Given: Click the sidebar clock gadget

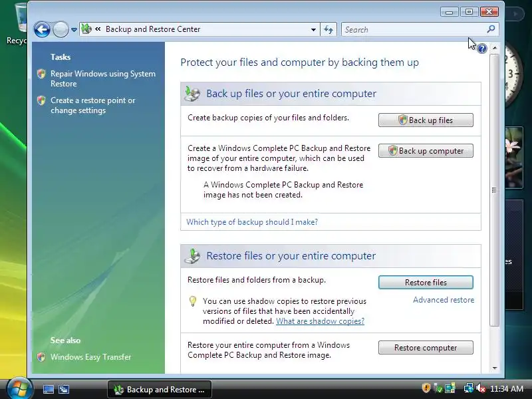Looking at the screenshot, I should point(512,74).
